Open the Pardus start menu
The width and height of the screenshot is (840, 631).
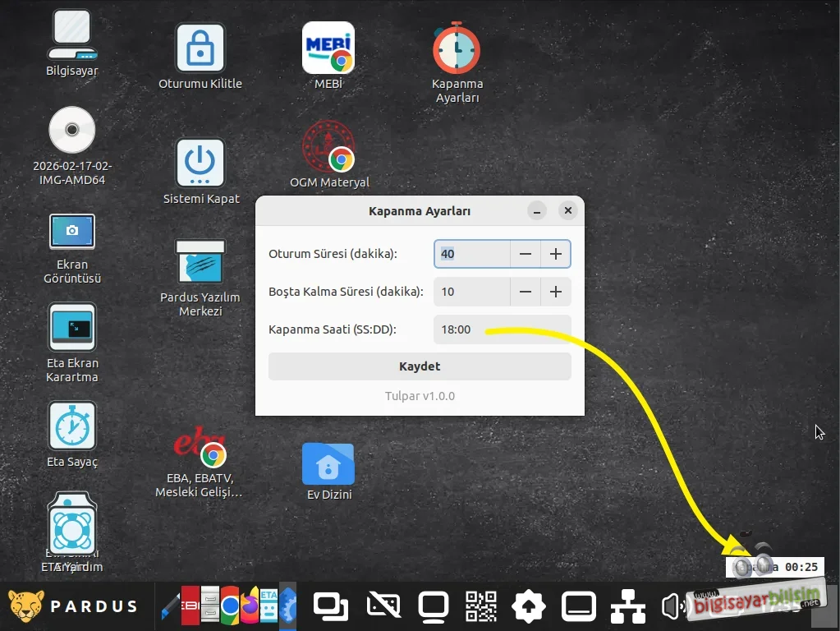(73, 607)
